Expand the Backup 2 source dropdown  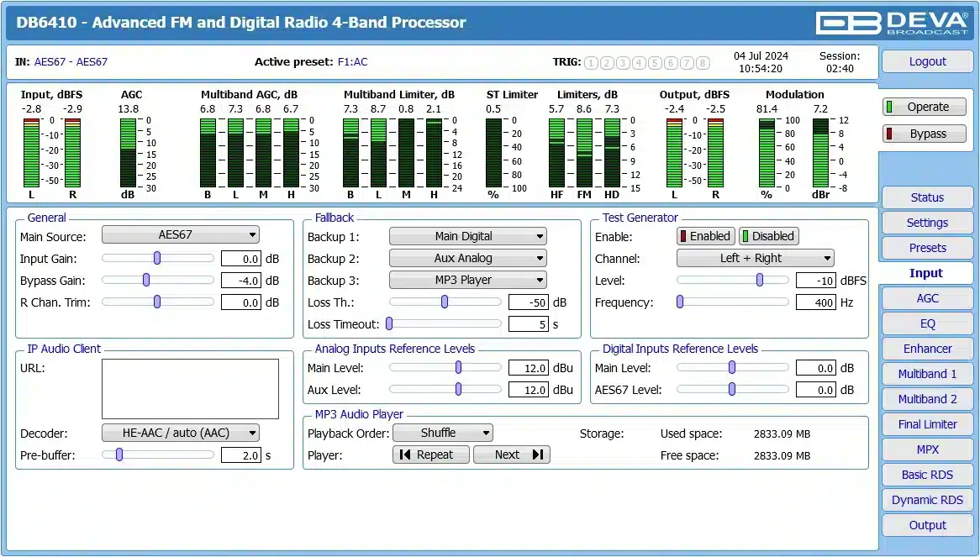coord(467,258)
